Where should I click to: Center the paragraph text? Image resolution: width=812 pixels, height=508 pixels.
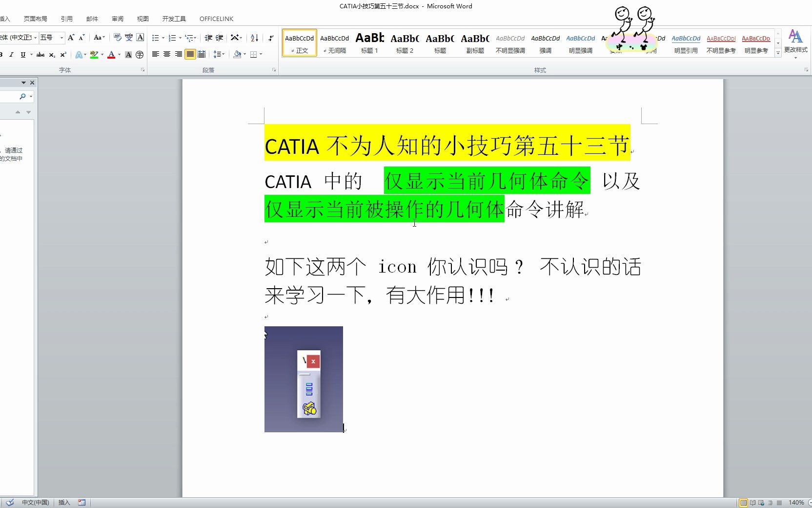click(167, 54)
